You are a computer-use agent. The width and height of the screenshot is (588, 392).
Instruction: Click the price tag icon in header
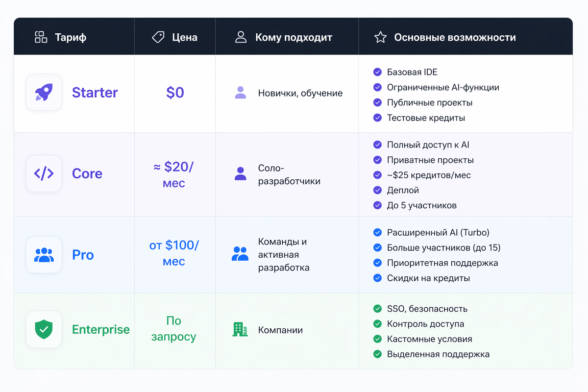158,37
